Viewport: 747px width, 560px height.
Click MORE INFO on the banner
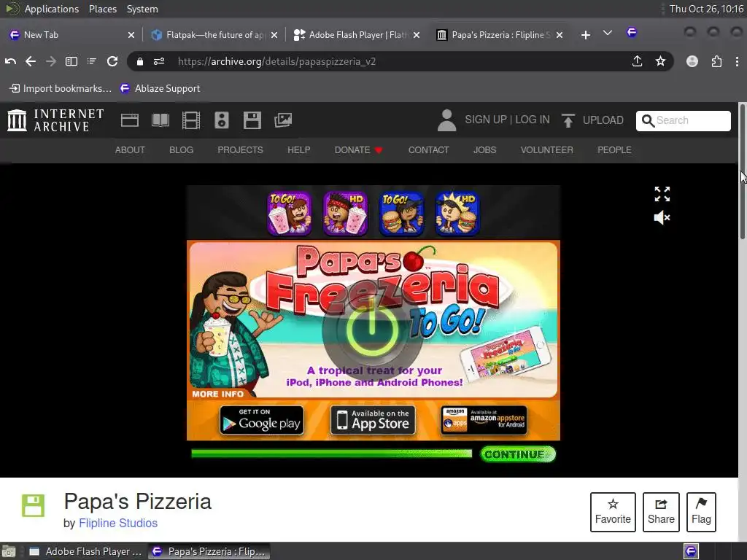pos(217,394)
